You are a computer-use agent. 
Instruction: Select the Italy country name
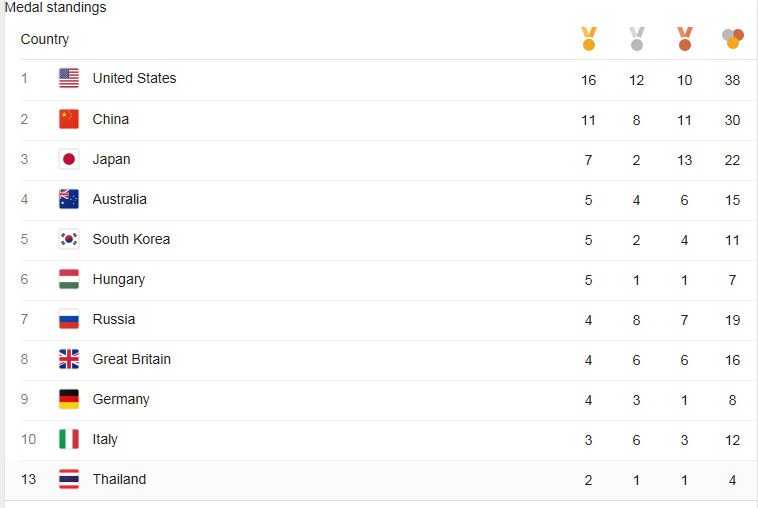pos(105,439)
